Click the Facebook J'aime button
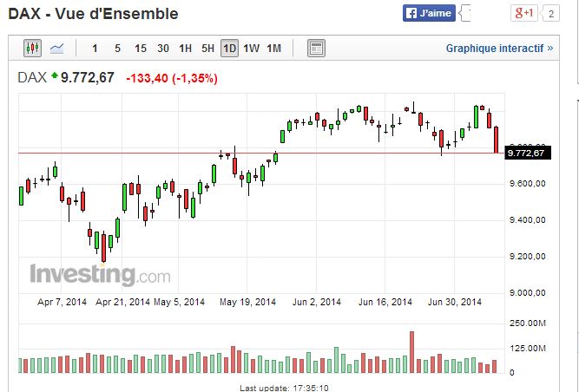The height and width of the screenshot is (392, 579). (x=429, y=14)
